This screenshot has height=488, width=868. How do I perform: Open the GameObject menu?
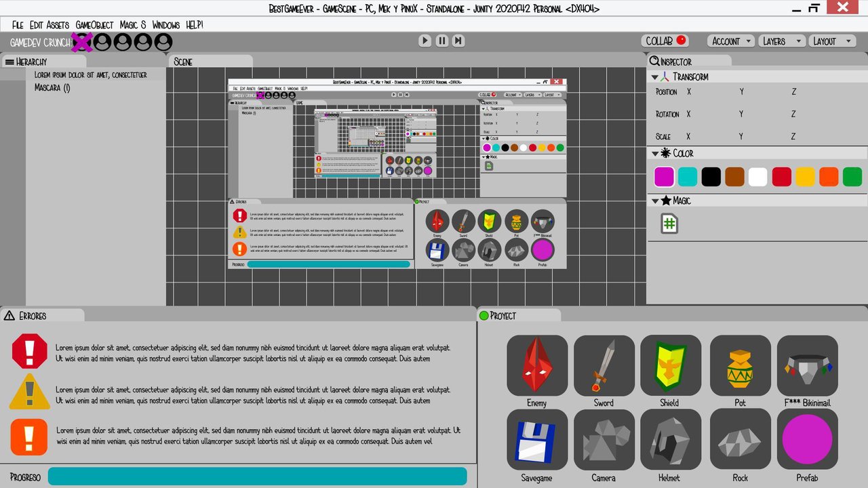pos(95,25)
